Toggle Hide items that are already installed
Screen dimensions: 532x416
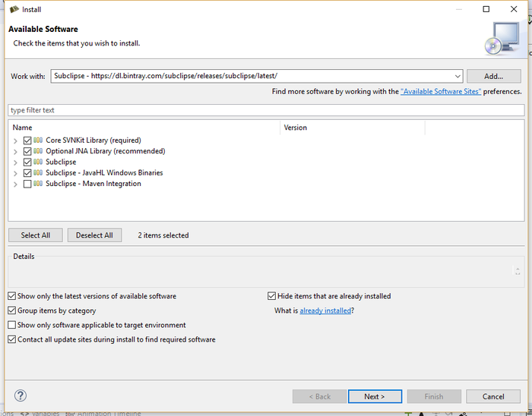(271, 296)
